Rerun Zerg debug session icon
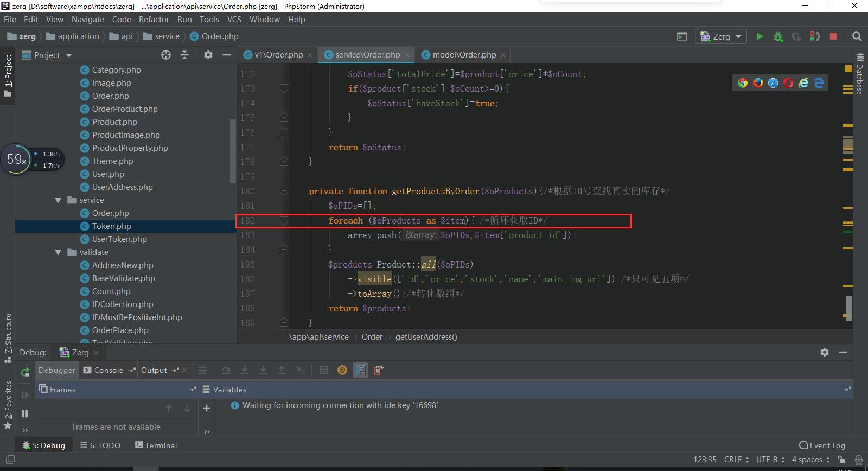Viewport: 868px width, 471px height. click(x=25, y=372)
